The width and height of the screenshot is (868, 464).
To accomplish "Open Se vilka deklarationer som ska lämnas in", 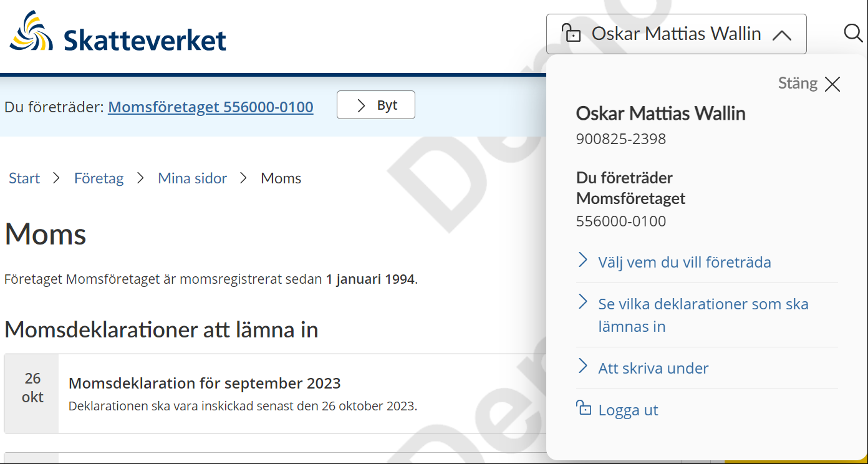I will point(703,315).
